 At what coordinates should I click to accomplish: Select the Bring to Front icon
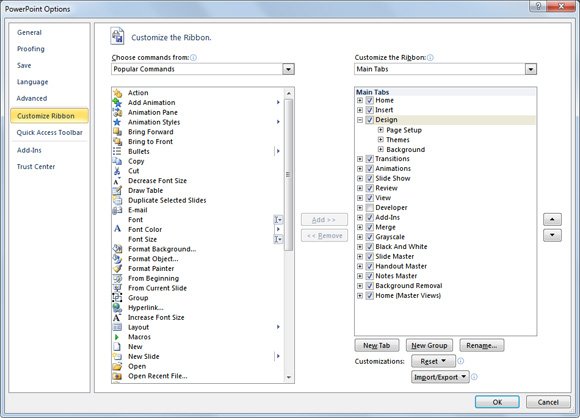tap(117, 142)
